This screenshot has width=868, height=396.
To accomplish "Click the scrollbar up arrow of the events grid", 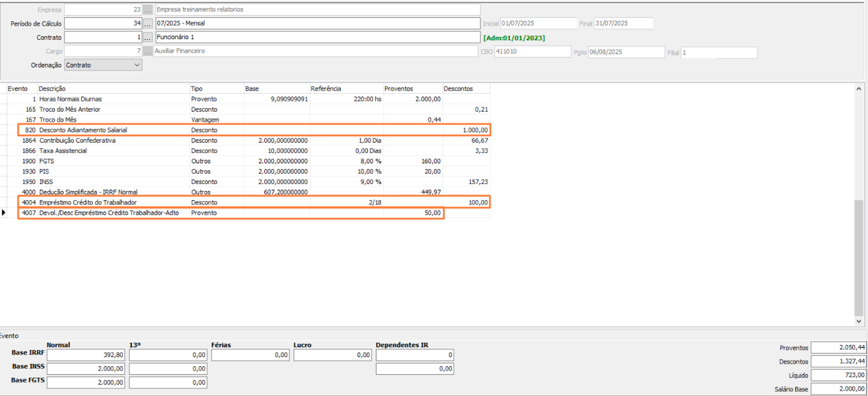I will [x=858, y=88].
